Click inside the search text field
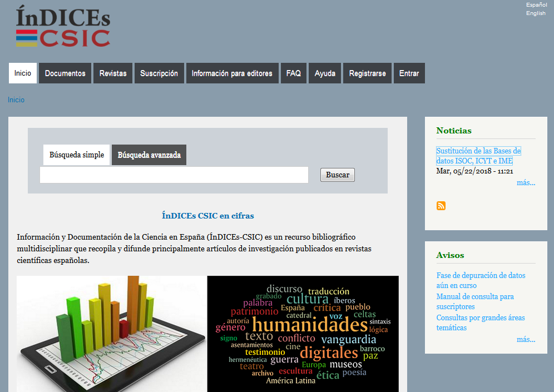Image resolution: width=554 pixels, height=392 pixels. (174, 175)
